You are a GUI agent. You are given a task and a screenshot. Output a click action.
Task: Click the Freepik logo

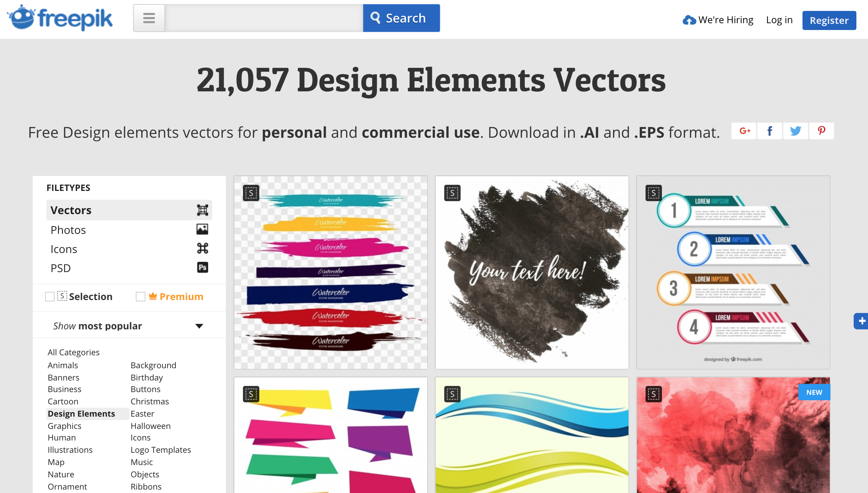point(60,18)
